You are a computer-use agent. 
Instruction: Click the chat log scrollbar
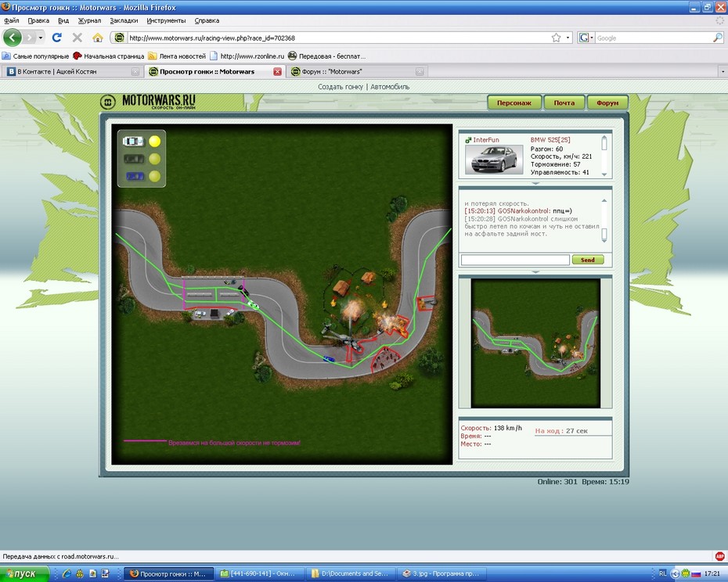point(604,220)
